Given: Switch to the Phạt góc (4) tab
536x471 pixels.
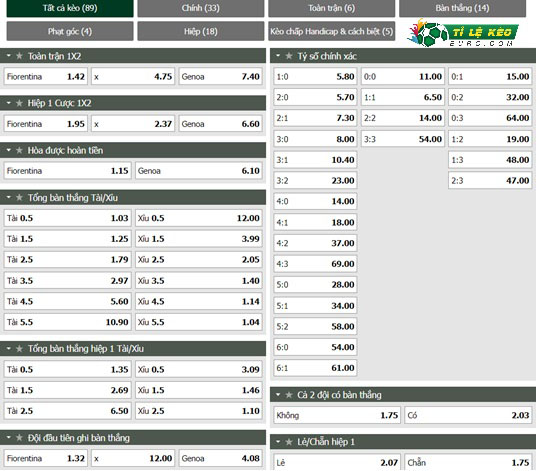Looking at the screenshot, I should click(70, 31).
